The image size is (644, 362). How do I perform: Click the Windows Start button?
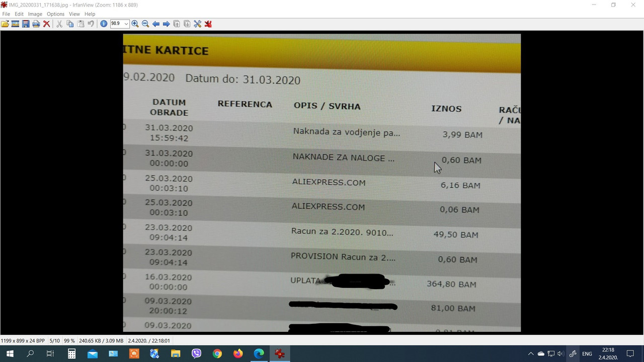pos(10,354)
